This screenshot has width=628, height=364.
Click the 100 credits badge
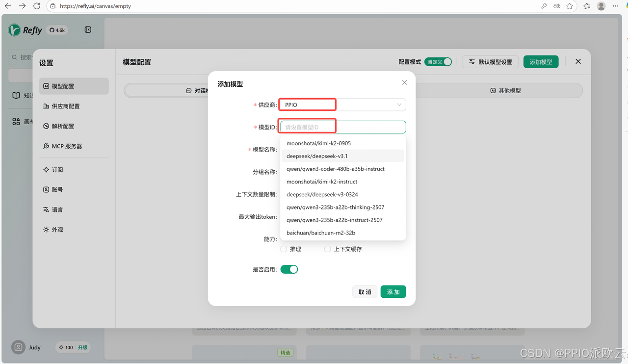(x=66, y=347)
